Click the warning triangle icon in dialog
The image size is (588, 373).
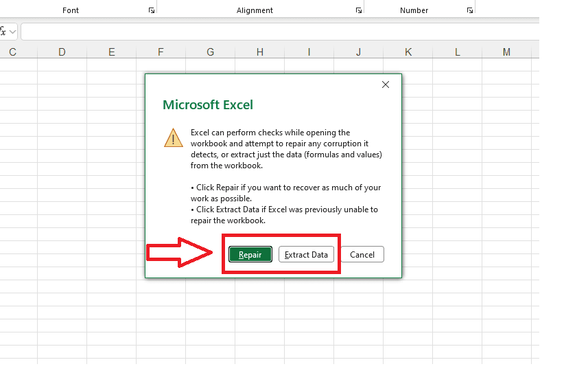[x=174, y=138]
